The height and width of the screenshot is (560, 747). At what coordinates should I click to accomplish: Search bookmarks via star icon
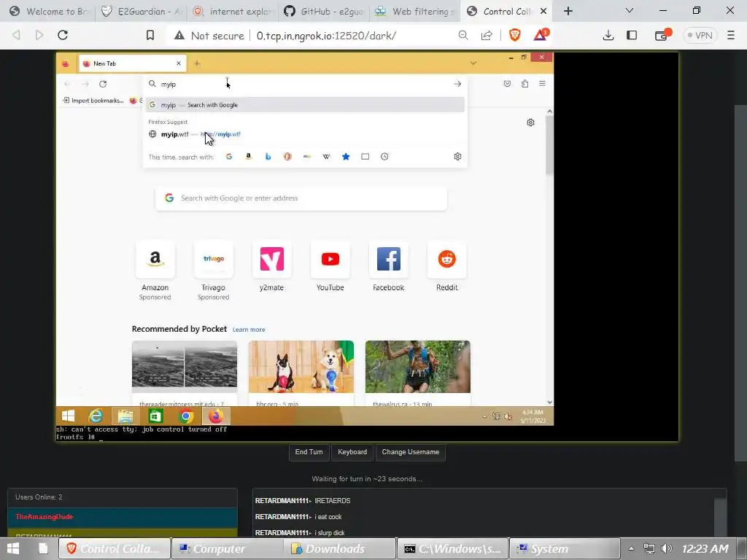[x=346, y=157]
